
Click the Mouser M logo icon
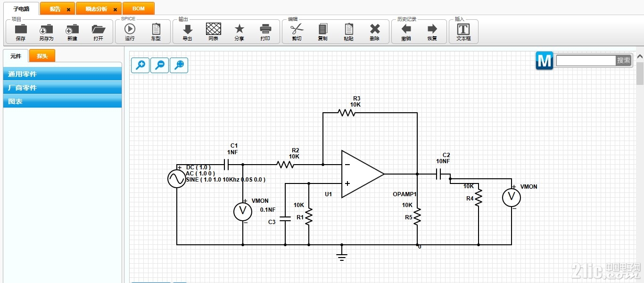(545, 61)
